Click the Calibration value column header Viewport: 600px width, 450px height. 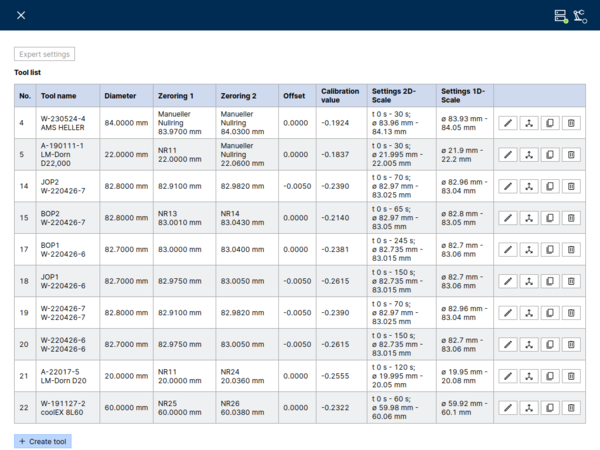click(x=342, y=96)
